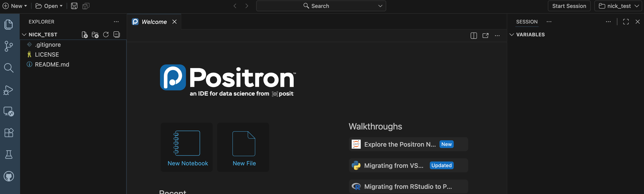The image size is (644, 194).
Task: Open the Source Control view
Action: [x=9, y=46]
